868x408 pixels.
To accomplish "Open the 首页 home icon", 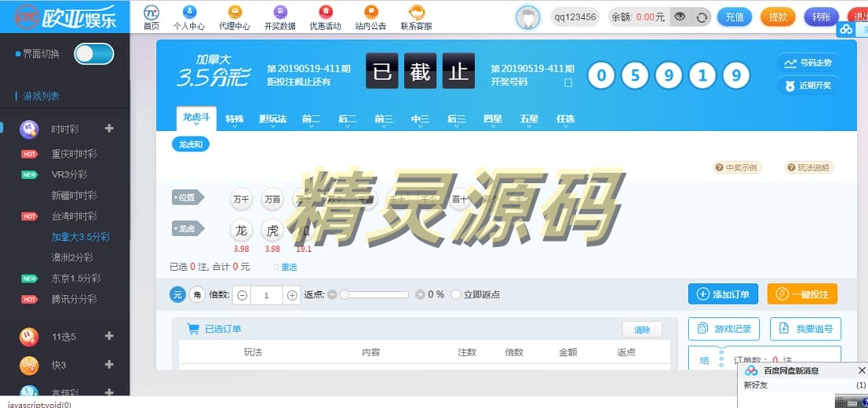I will [x=151, y=13].
